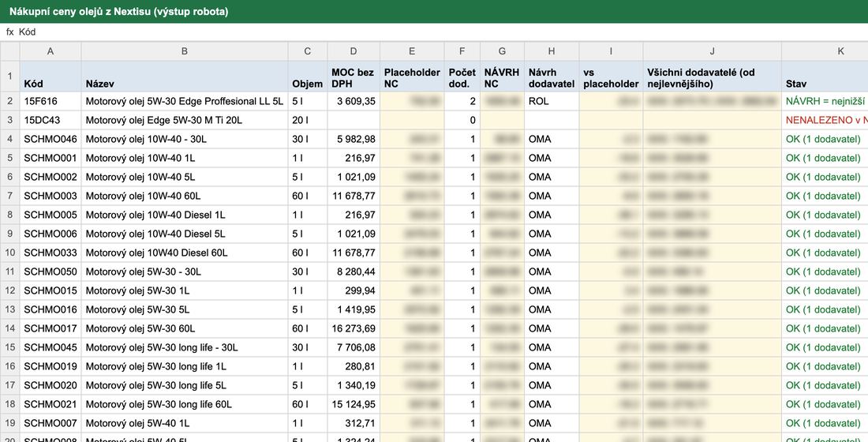Screen dimensions: 868x442
Task: Select cell with code SCHMO046
Action: pos(51,139)
